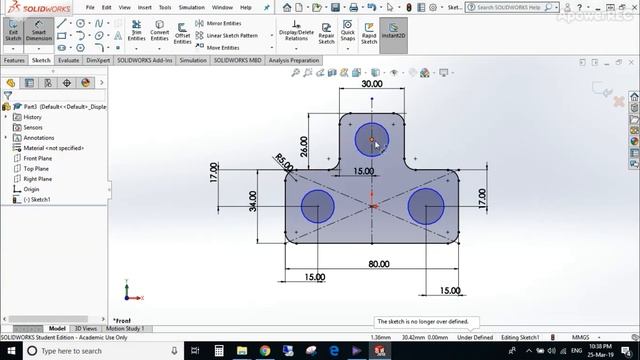Click Mirror Entities
Image resolution: width=640 pixels, height=360 pixels.
pos(218,23)
